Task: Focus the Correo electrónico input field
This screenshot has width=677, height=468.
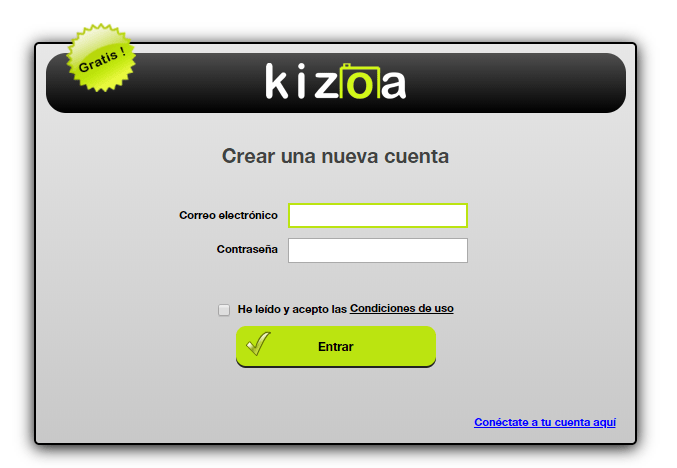Action: pyautogui.click(x=378, y=215)
